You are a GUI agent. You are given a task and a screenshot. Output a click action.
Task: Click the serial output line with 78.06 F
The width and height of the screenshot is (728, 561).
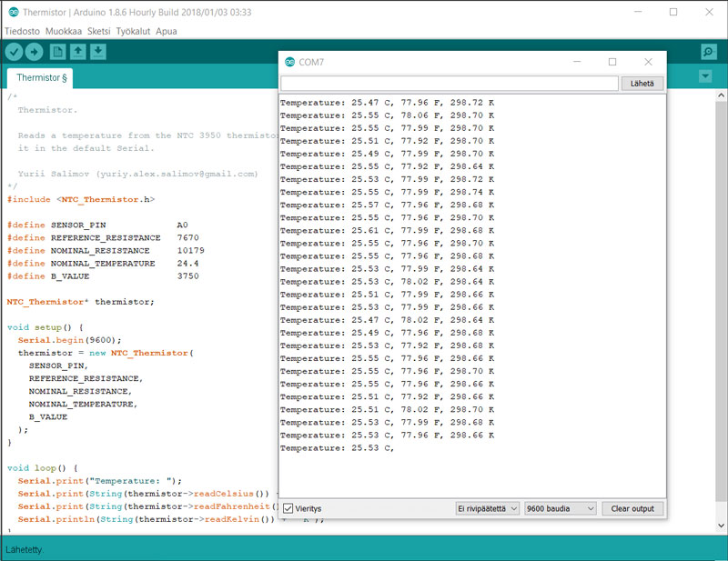click(388, 115)
